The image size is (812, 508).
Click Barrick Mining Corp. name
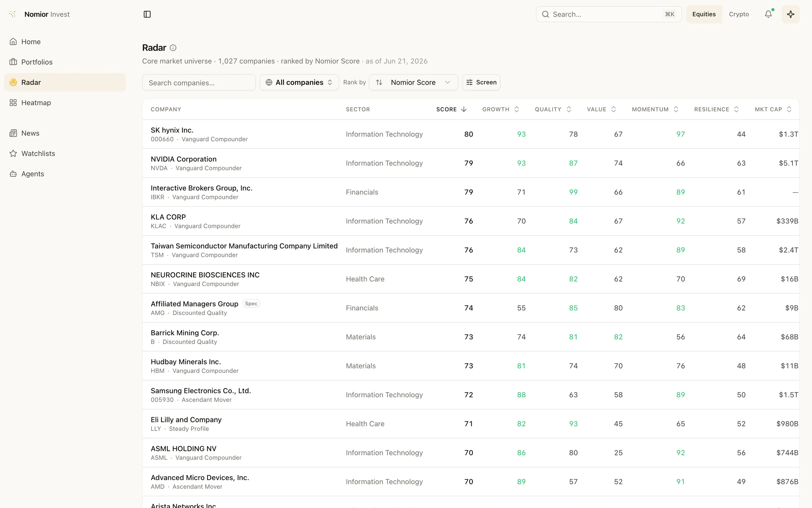click(185, 333)
